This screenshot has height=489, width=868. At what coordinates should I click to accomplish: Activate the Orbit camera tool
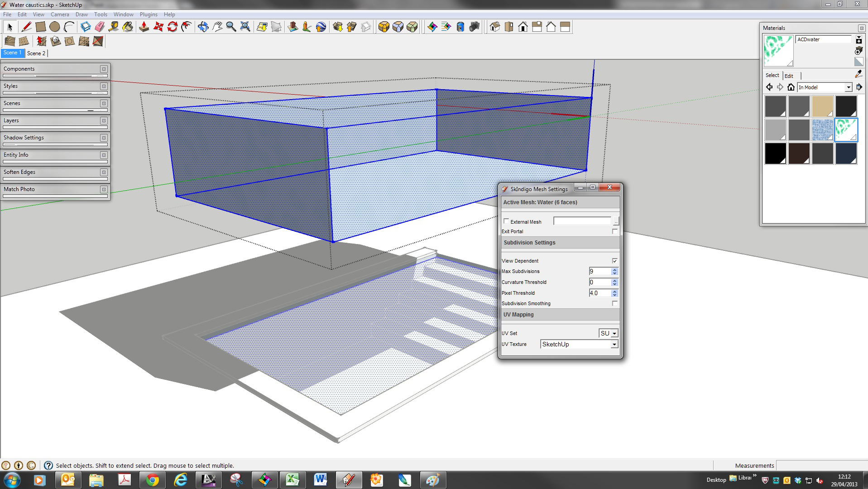203,27
